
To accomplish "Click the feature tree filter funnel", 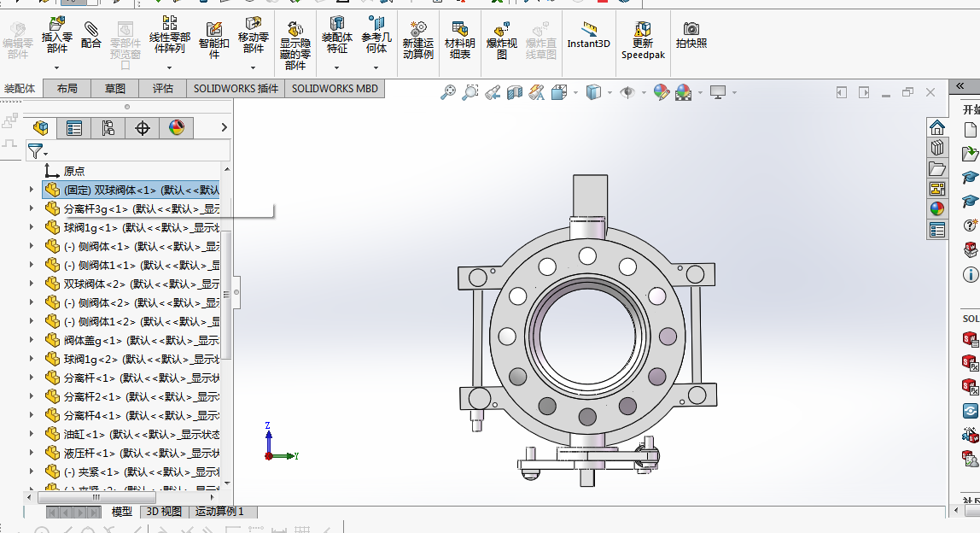I will point(36,151).
